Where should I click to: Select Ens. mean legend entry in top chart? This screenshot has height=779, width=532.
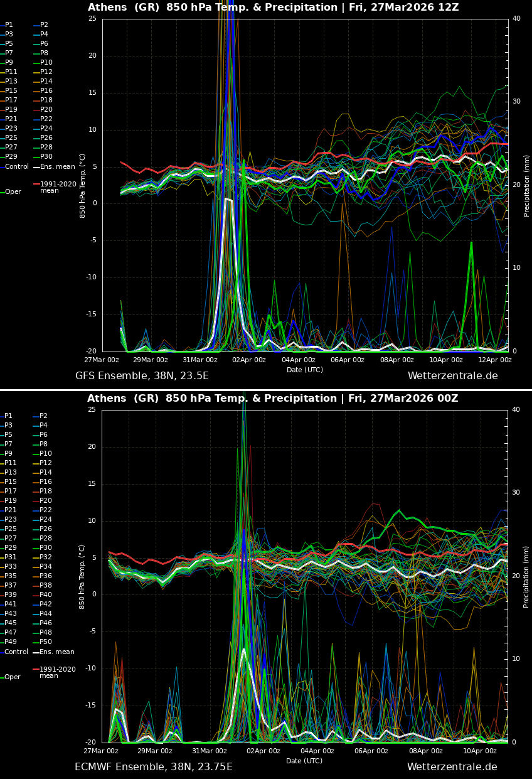point(57,167)
